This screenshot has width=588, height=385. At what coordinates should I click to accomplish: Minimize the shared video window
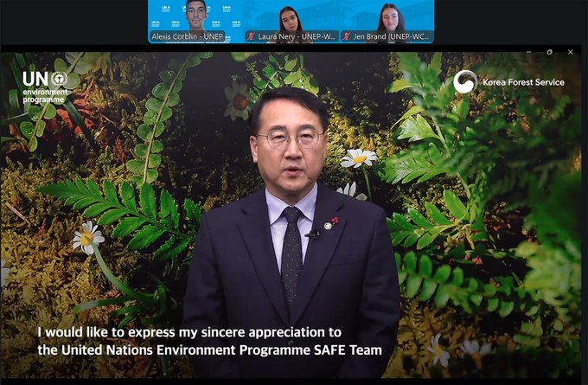click(x=527, y=52)
